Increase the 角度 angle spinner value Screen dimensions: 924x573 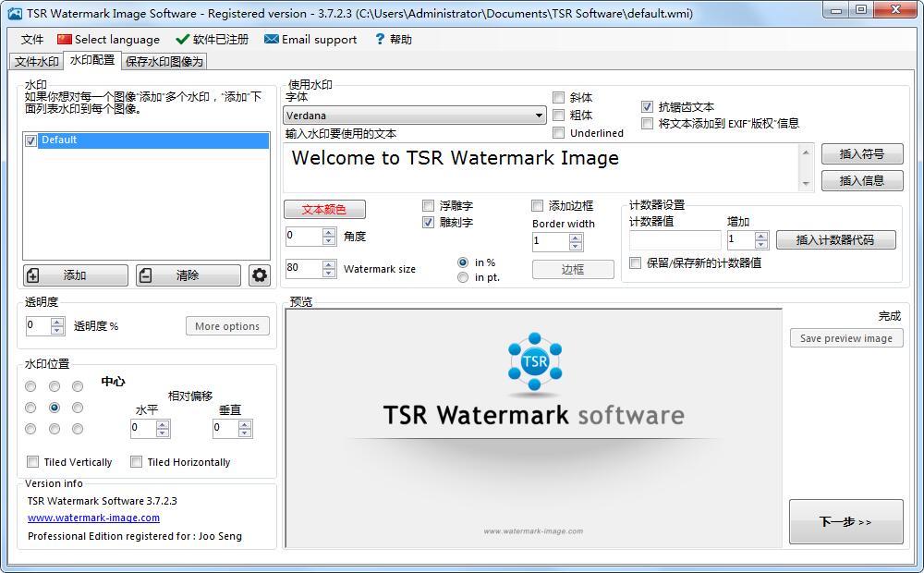pos(329,232)
